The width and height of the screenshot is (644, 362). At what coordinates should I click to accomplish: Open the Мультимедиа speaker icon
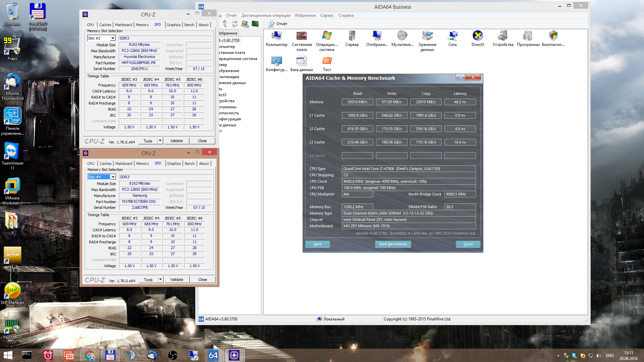[x=402, y=36]
